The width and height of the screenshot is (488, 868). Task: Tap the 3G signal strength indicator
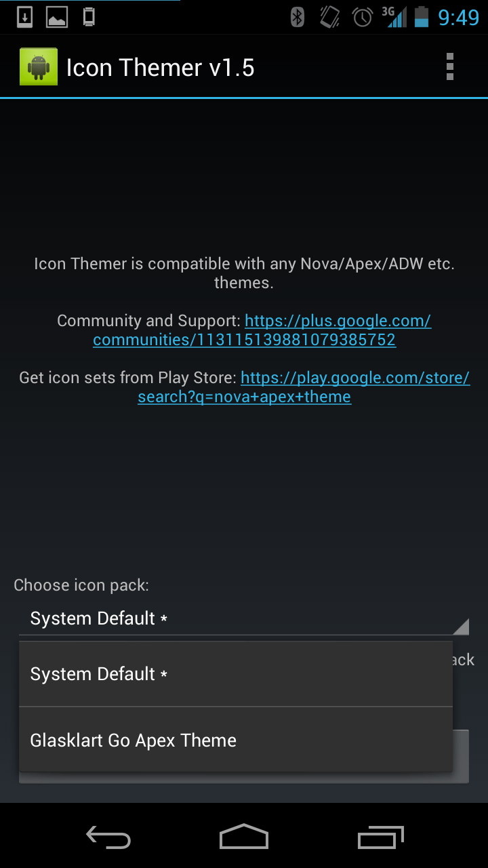click(395, 17)
